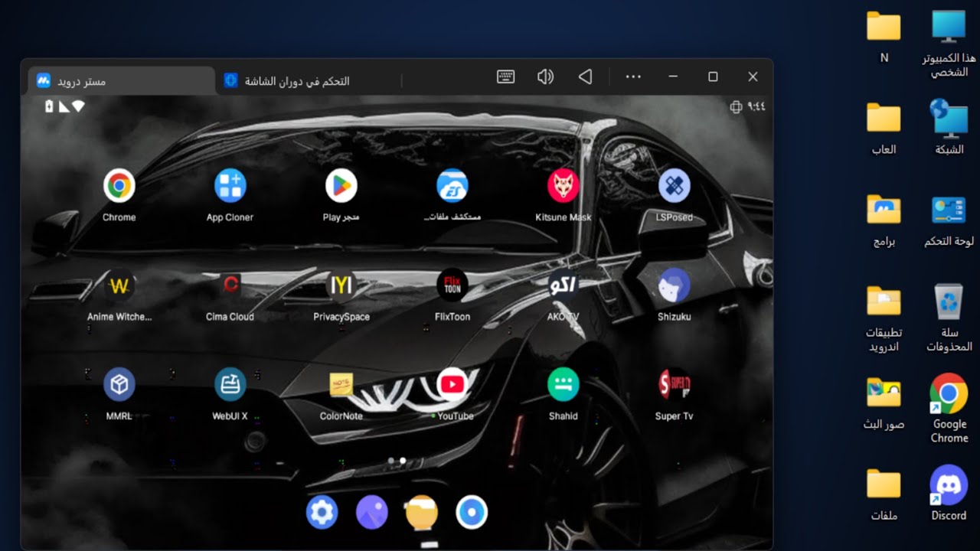Launch Kitsune Mask
Screen dimensions: 980x551
tap(563, 186)
